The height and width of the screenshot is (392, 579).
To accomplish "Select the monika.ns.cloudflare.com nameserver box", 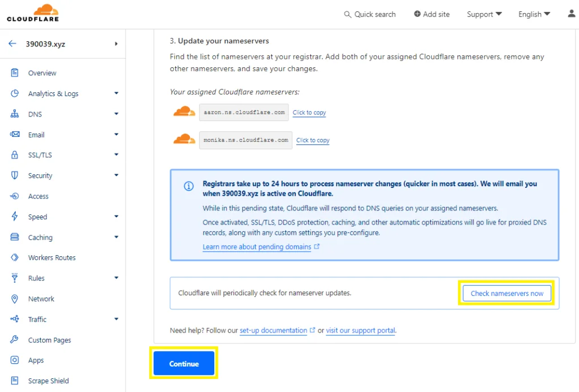I will pyautogui.click(x=245, y=140).
